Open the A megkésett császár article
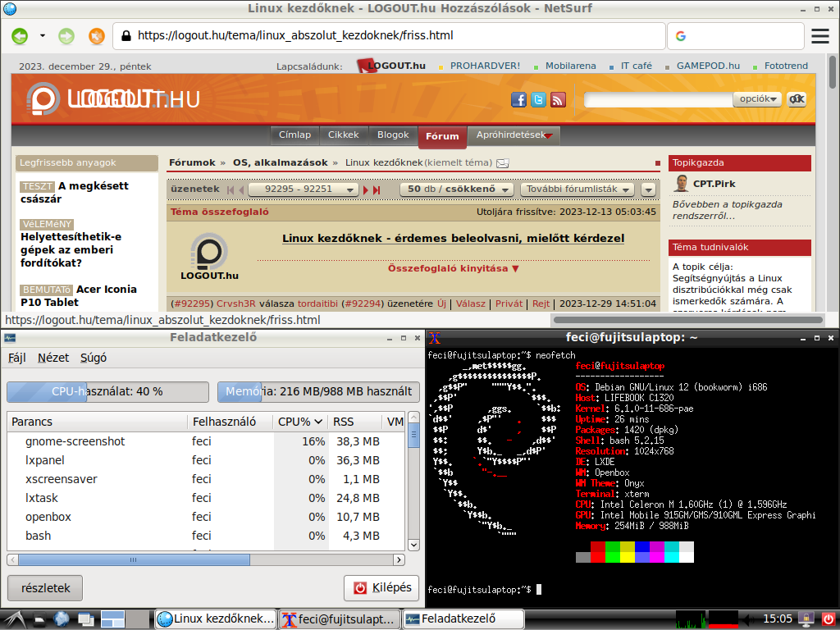Screen dimensions: 840x630 point(75,192)
